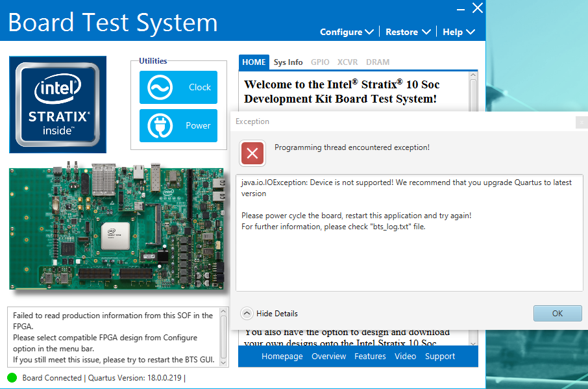Open the Video link
588x389 pixels.
405,357
